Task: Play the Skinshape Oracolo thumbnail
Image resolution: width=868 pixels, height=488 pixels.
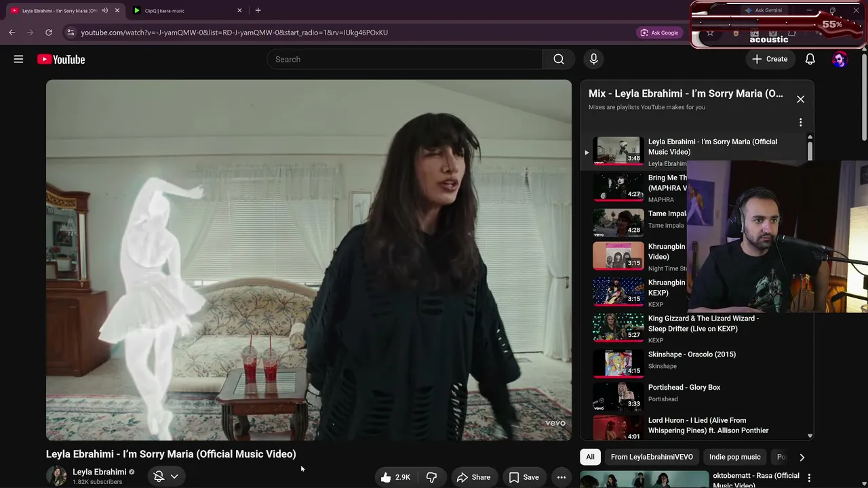Action: pos(618,364)
